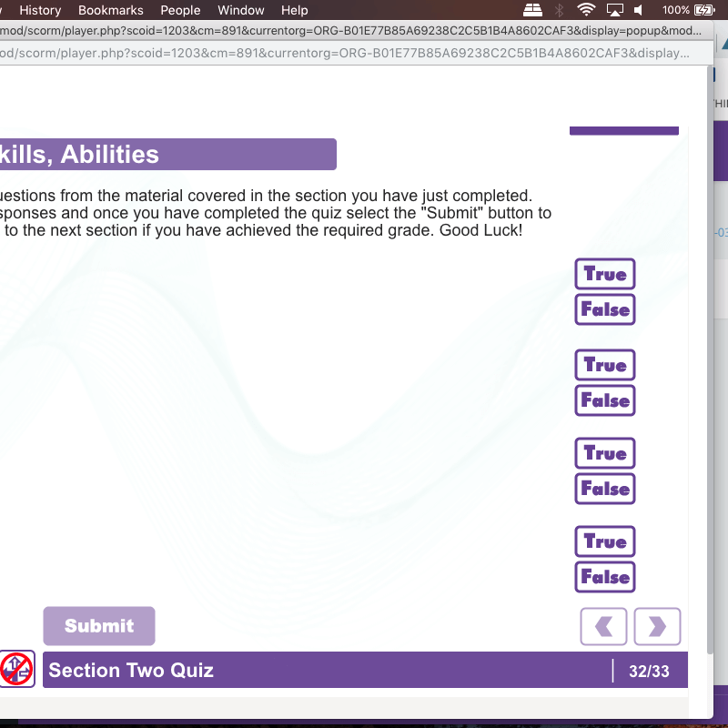Click the Section Two Quiz title
The image size is (728, 728).
click(131, 670)
